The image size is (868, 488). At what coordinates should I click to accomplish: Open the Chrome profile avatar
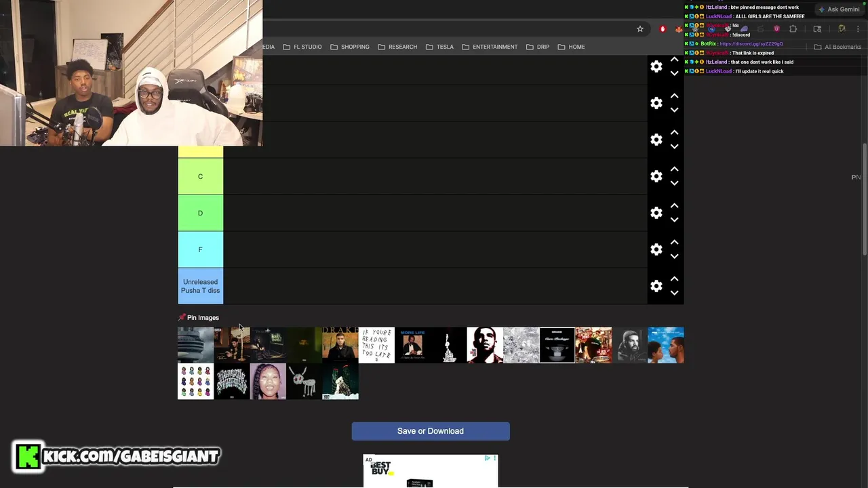tap(842, 29)
